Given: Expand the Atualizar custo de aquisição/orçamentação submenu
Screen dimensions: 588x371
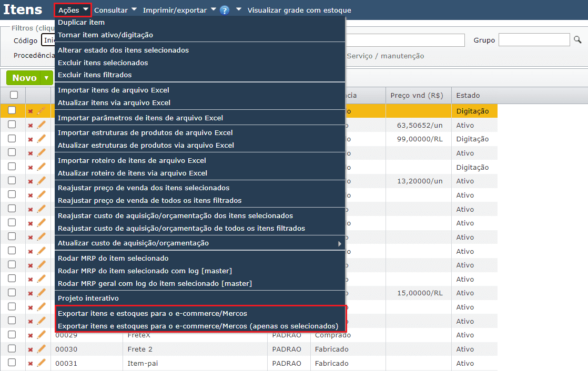Looking at the screenshot, I should (x=200, y=243).
